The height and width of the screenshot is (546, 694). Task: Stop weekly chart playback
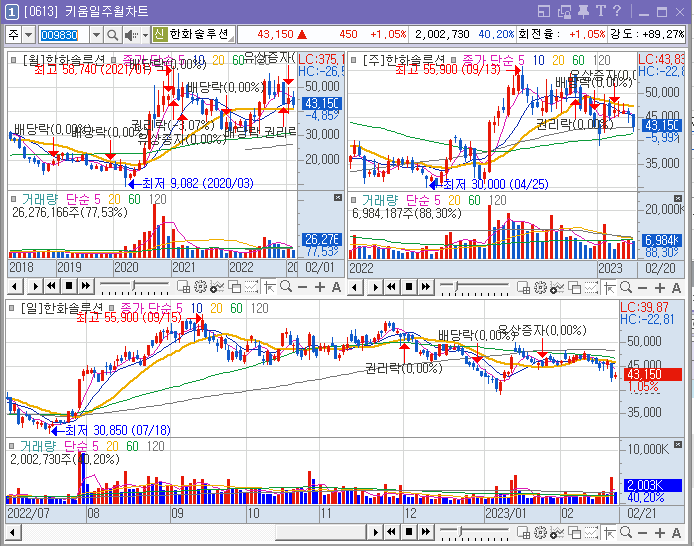coord(409,287)
